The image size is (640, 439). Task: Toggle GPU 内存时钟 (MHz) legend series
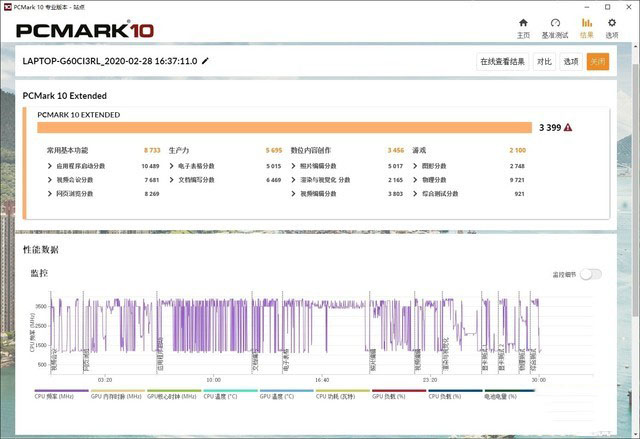tap(118, 394)
